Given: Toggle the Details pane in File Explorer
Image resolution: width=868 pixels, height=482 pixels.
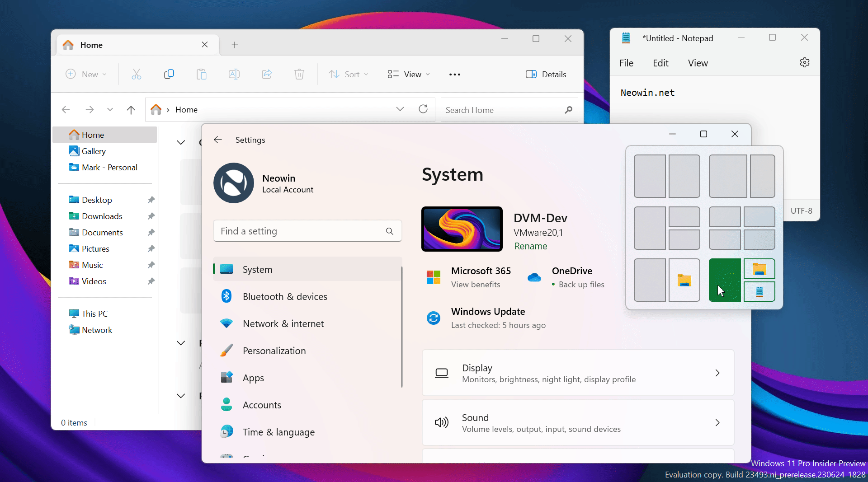Looking at the screenshot, I should (x=546, y=74).
